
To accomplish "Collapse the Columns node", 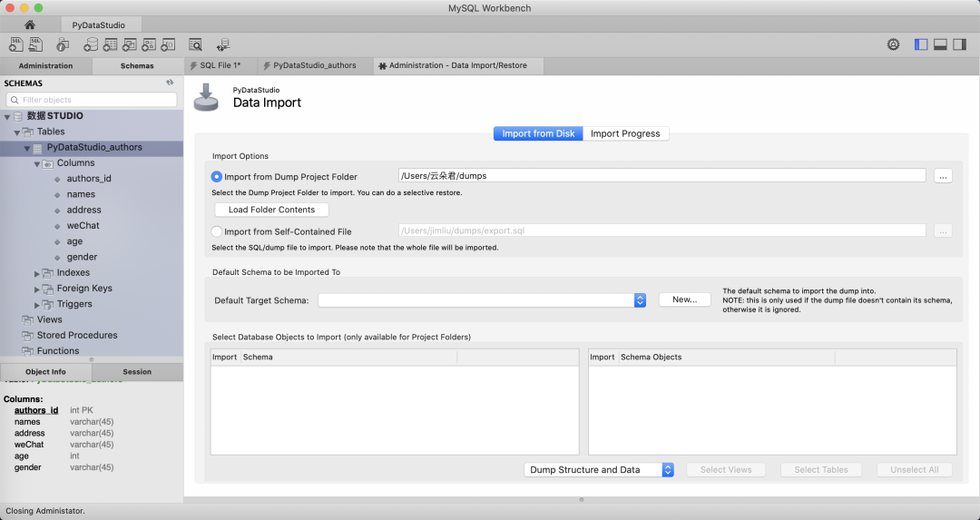I will (x=37, y=163).
